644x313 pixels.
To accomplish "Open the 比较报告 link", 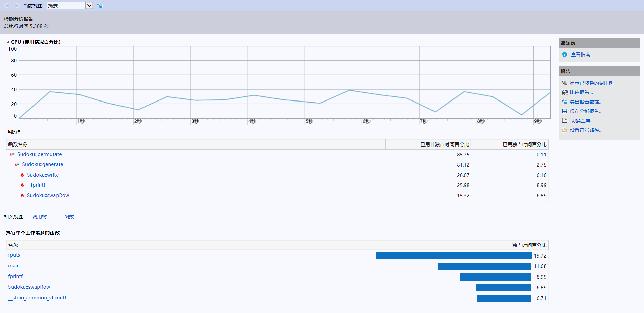I will pyautogui.click(x=581, y=92).
